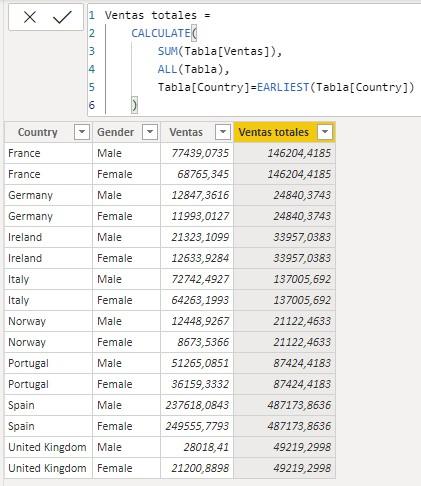Click line number 6 in formula editor
This screenshot has height=486, width=421.
click(92, 105)
